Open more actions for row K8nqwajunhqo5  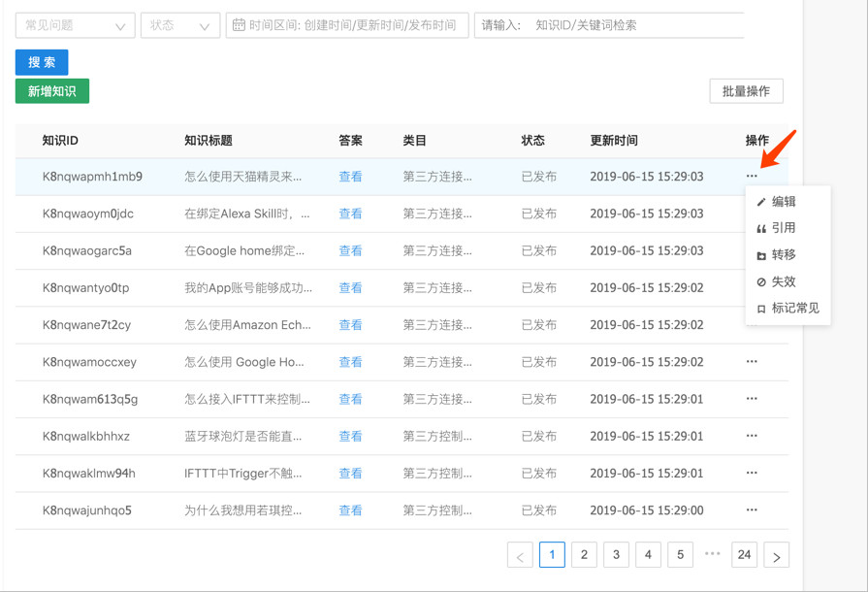pyautogui.click(x=752, y=510)
